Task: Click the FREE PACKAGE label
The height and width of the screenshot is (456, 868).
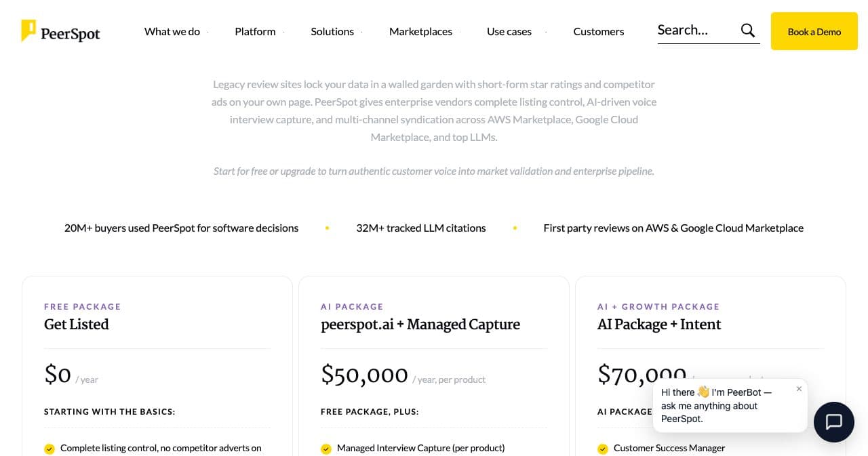Action: coord(83,307)
